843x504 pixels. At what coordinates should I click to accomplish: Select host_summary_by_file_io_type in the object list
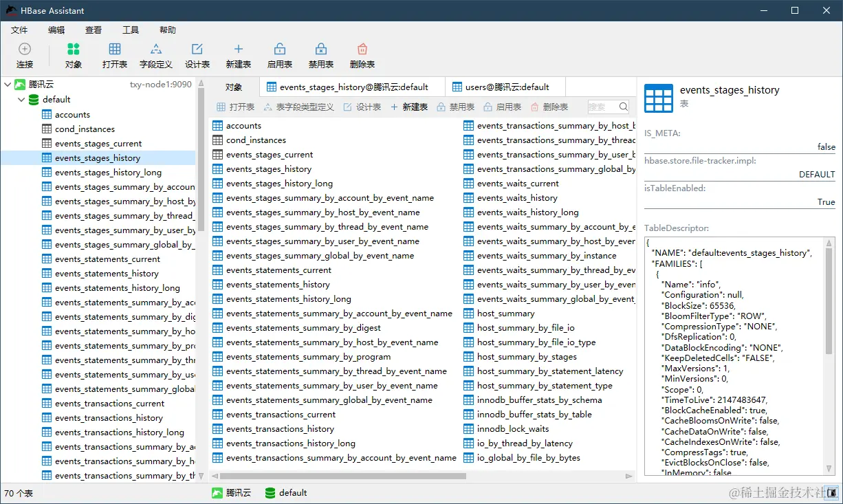[536, 342]
